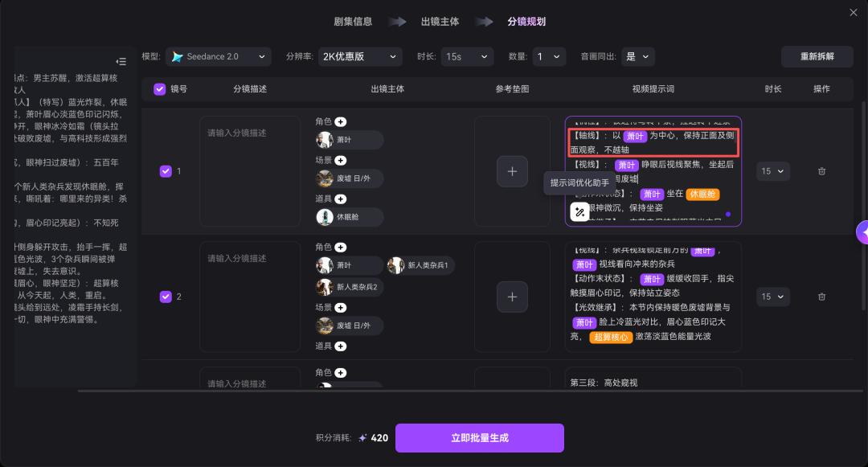Click the 出镜主体 column header
The width and height of the screenshot is (868, 467).
(x=387, y=89)
